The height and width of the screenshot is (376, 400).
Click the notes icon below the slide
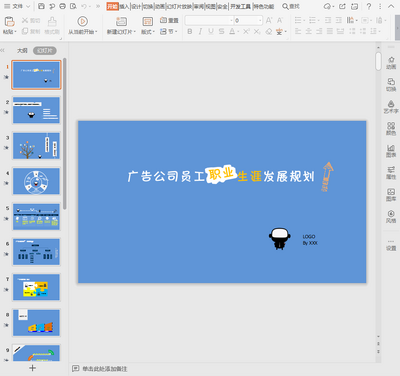pos(76,368)
